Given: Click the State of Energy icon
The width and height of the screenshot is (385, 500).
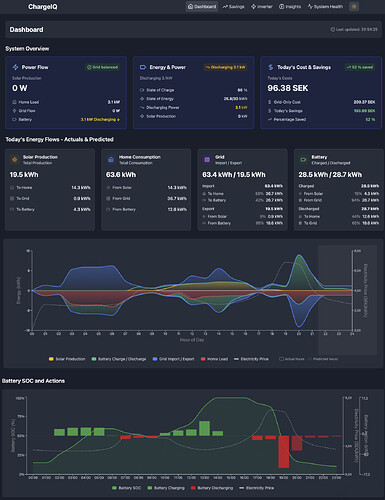Looking at the screenshot, I should [142, 99].
